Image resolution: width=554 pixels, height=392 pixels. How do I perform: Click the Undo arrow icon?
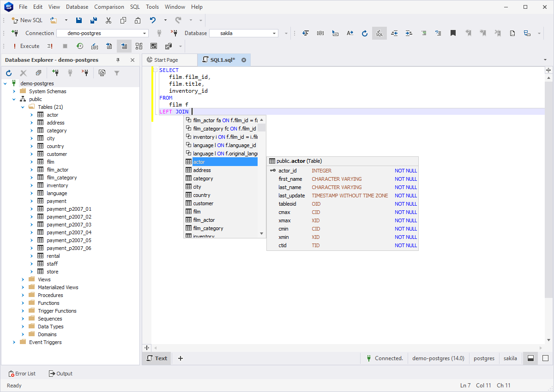click(153, 20)
